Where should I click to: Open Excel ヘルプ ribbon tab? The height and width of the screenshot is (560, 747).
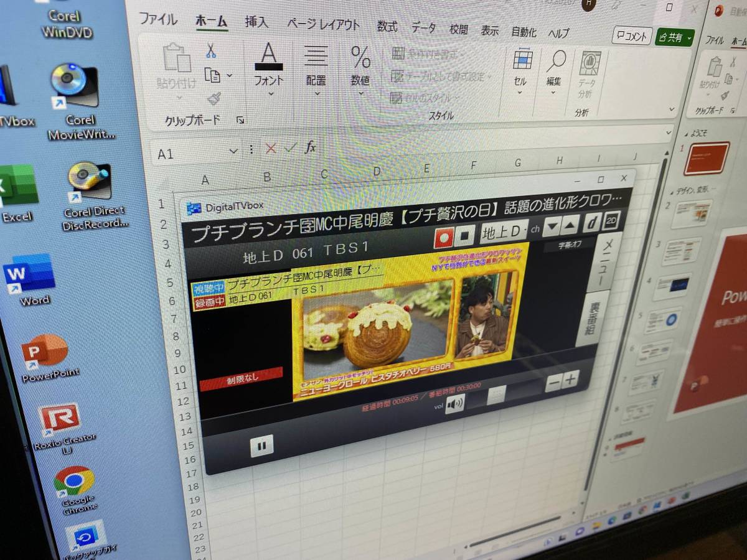pos(559,34)
